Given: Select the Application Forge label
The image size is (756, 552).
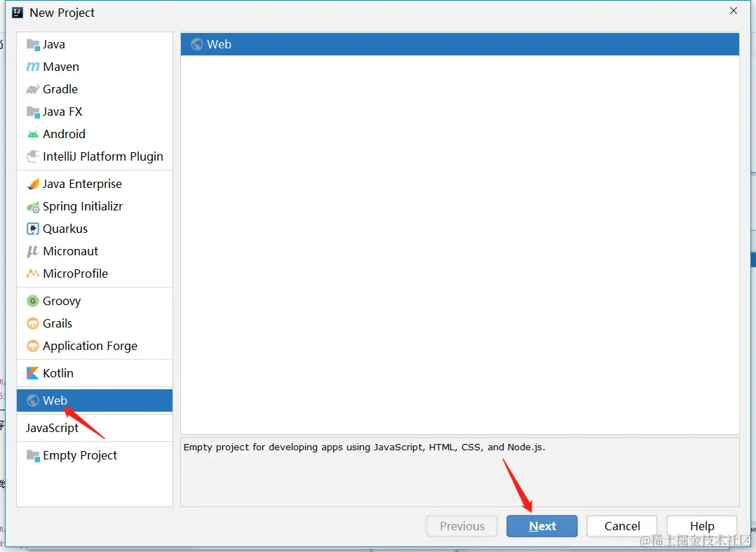Looking at the screenshot, I should coord(90,346).
